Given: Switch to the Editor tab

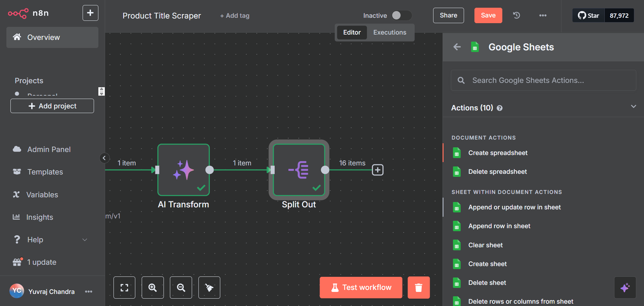Looking at the screenshot, I should [x=352, y=33].
